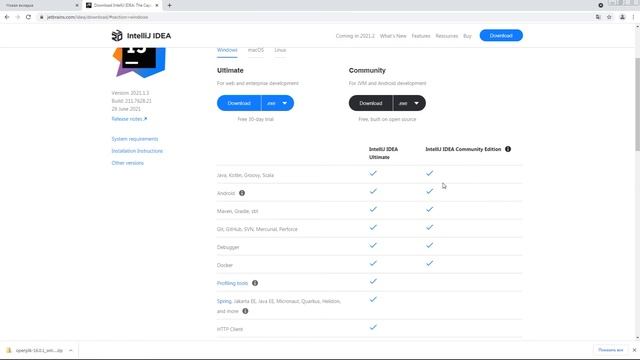Click info icon next to Android
The height and width of the screenshot is (360, 640).
pyautogui.click(x=242, y=193)
